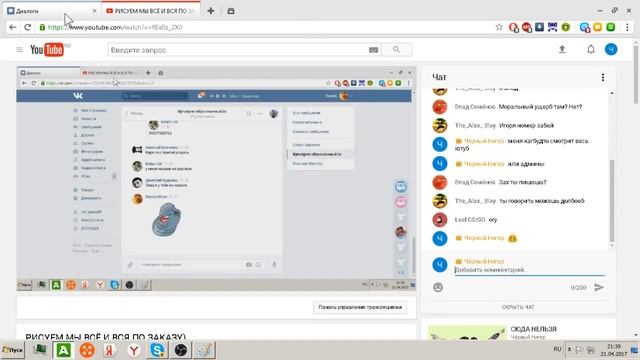Click the live stream video player

tap(216, 179)
